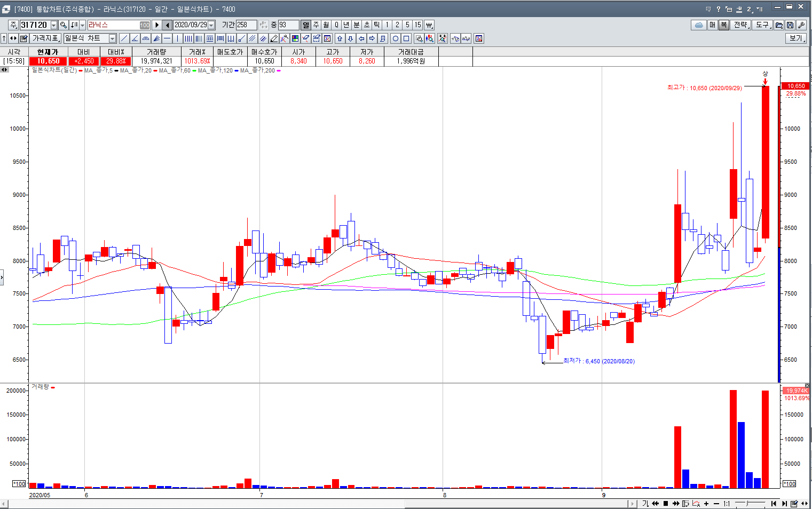Click the chart edit notepad icon left toolbar
This screenshot has height=509, width=812.
pos(24,38)
